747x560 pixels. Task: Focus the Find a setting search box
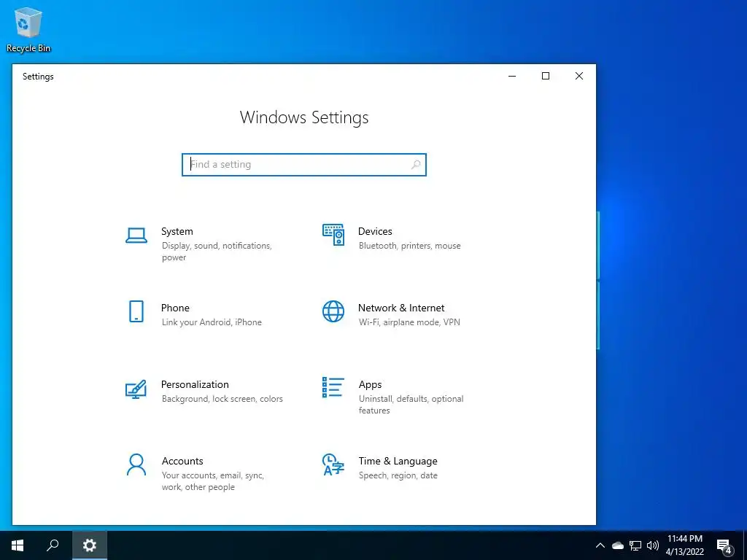[x=304, y=165]
